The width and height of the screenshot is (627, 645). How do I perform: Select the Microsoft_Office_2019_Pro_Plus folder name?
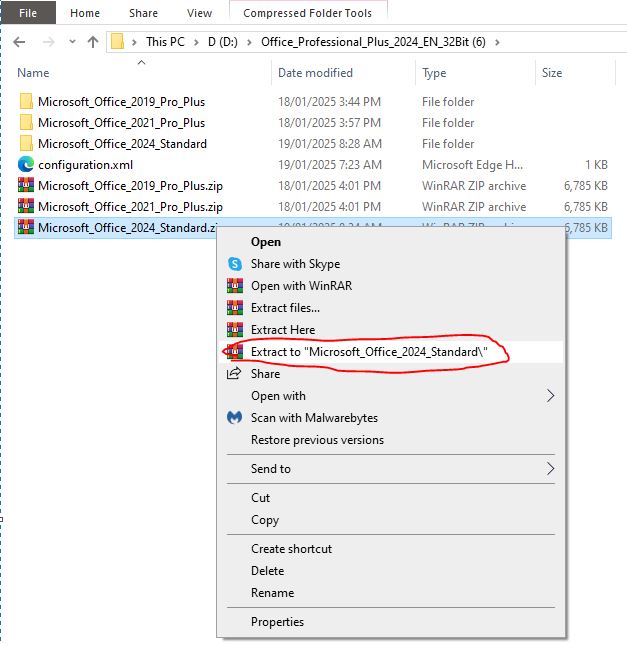tap(121, 102)
